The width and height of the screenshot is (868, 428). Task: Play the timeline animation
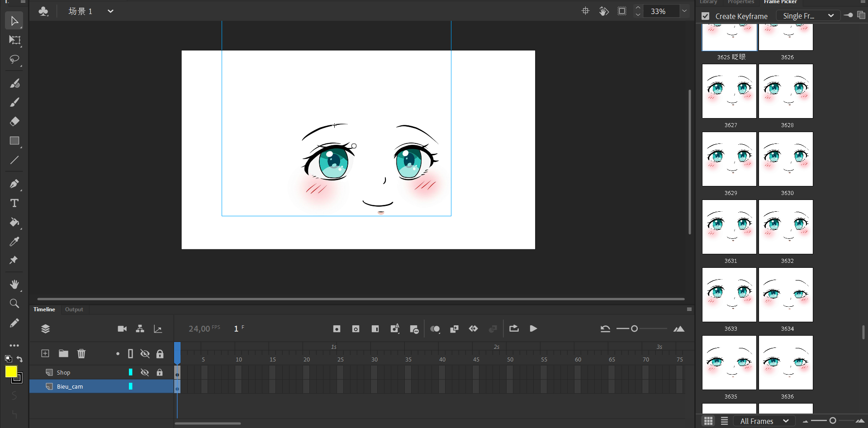pyautogui.click(x=533, y=328)
